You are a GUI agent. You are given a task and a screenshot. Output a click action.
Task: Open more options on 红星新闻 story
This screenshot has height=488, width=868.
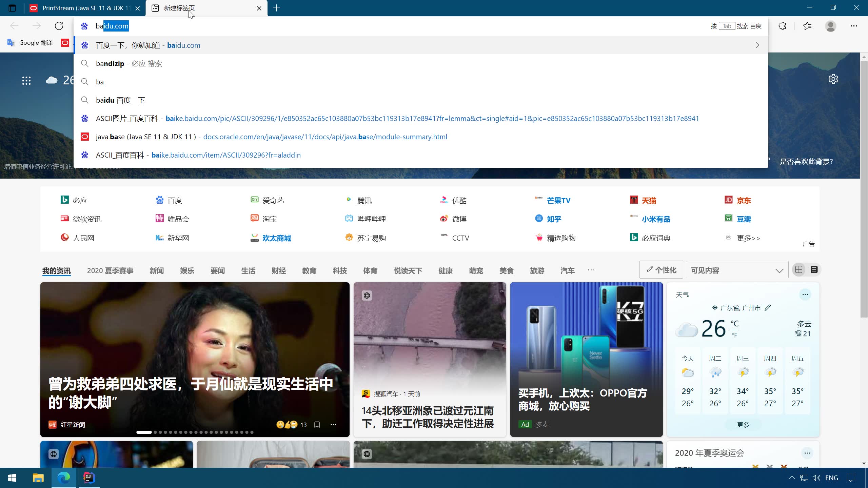pos(333,425)
